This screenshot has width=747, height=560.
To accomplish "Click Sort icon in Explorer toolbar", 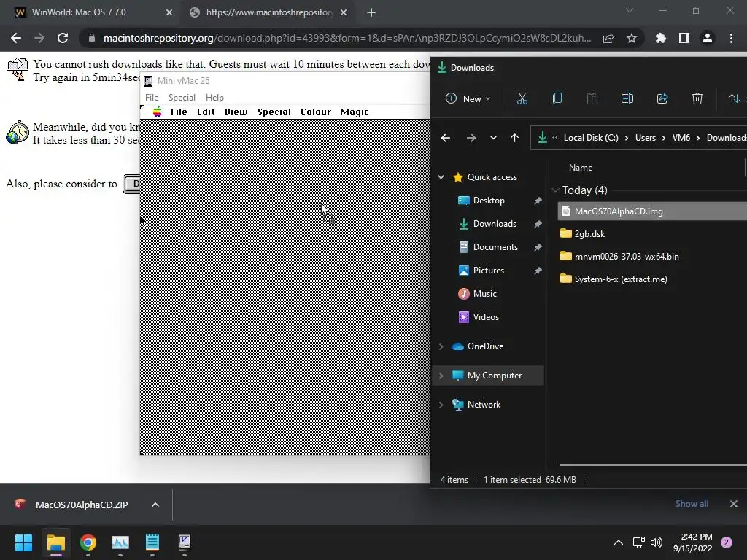I will [734, 98].
